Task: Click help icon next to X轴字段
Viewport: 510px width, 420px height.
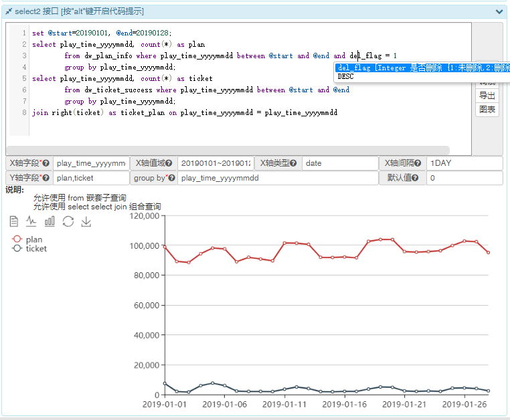Action: [x=46, y=163]
